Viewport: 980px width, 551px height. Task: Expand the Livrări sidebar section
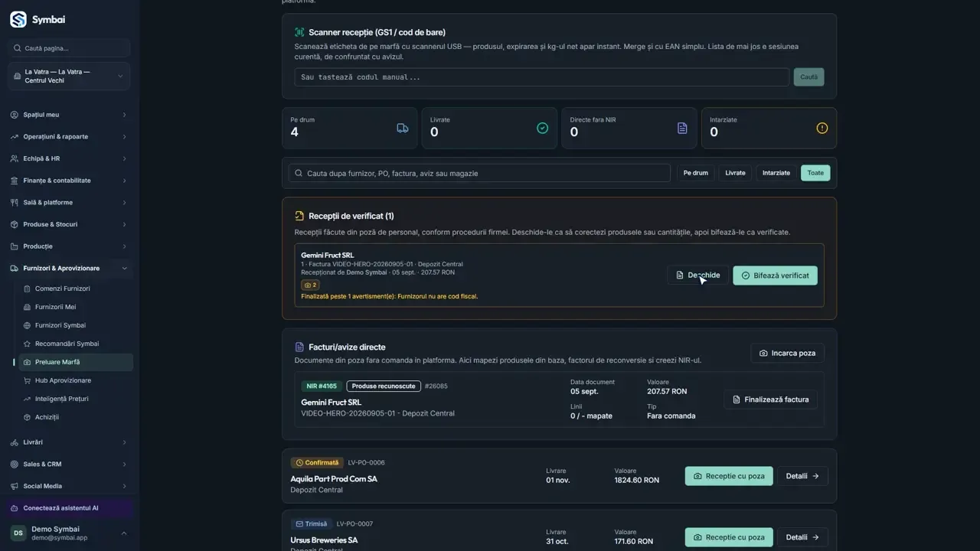[x=69, y=442]
